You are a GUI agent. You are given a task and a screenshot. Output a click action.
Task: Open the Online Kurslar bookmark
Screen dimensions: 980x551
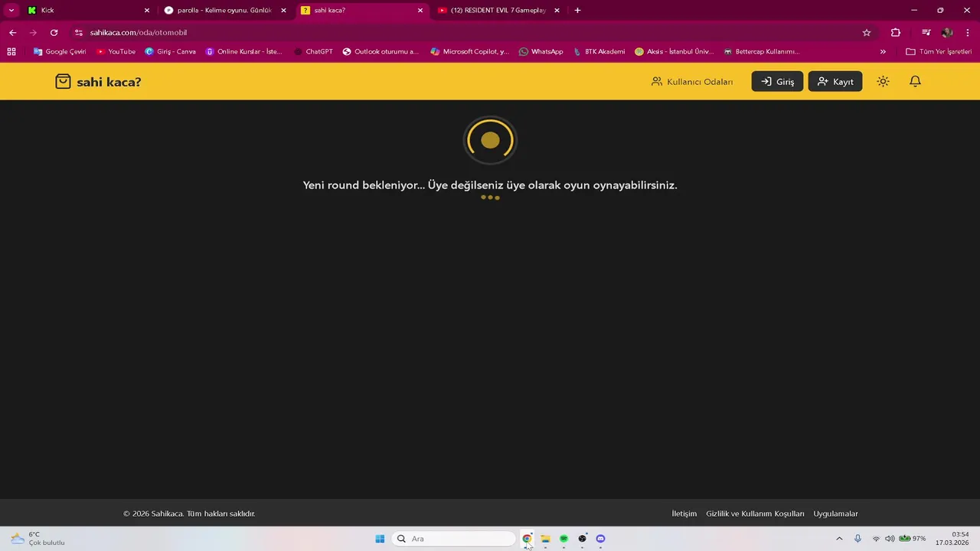[x=243, y=52]
